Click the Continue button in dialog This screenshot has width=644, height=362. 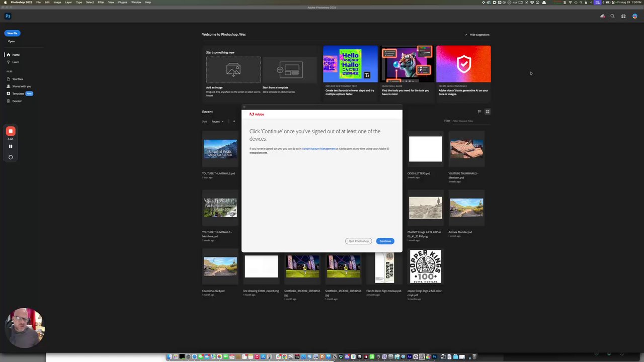pos(385,241)
